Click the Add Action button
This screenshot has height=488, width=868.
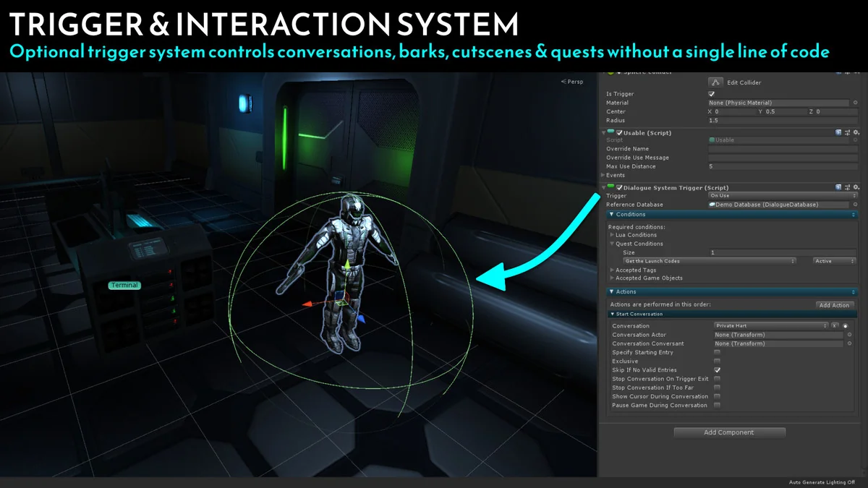tap(835, 305)
